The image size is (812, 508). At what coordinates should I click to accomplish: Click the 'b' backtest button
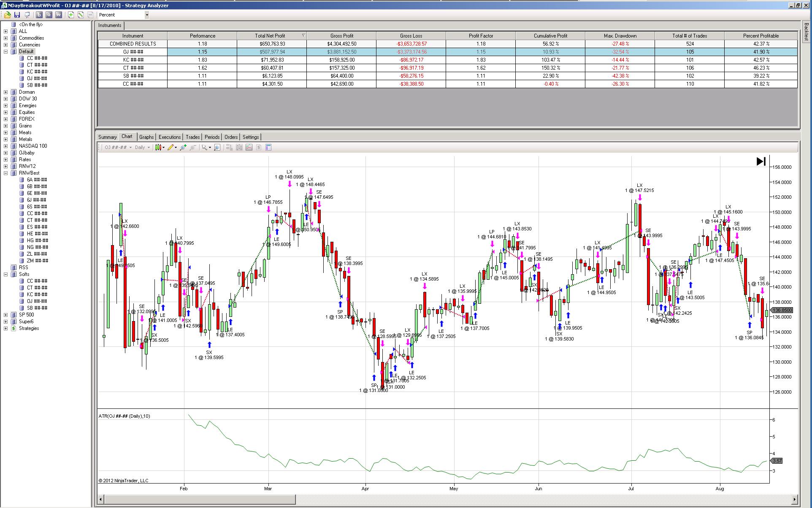(x=39, y=15)
